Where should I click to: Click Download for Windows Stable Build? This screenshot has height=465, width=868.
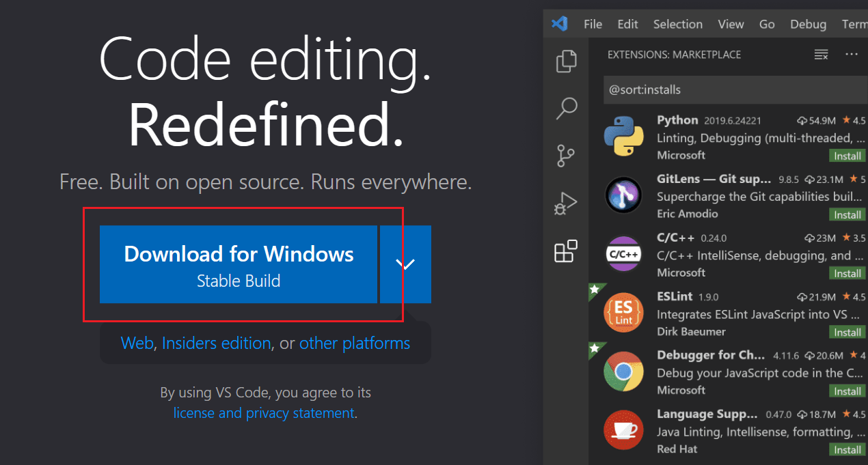239,264
